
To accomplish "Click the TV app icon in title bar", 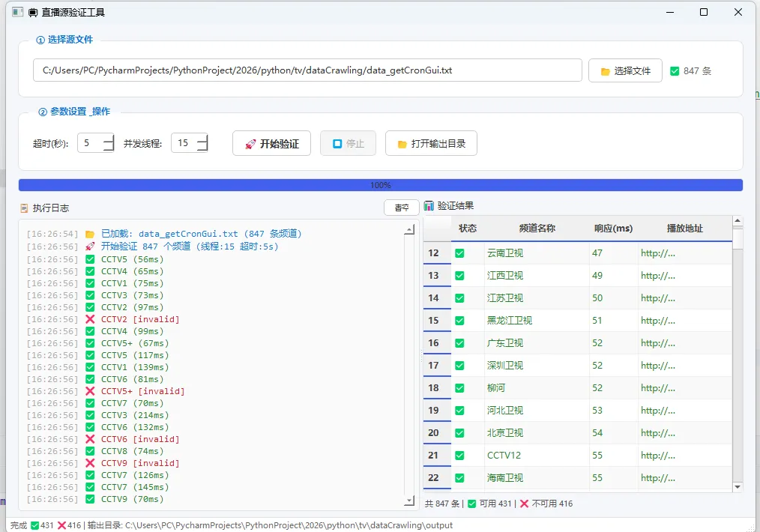I will (x=33, y=13).
